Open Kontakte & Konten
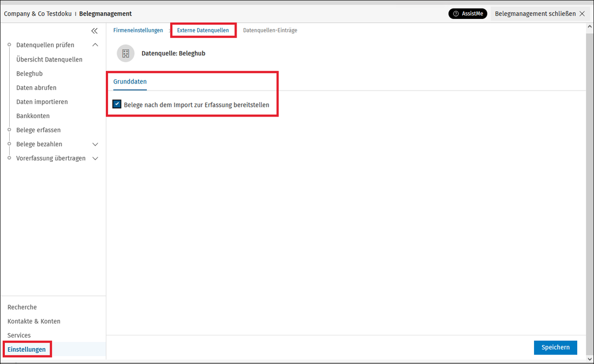 click(33, 321)
